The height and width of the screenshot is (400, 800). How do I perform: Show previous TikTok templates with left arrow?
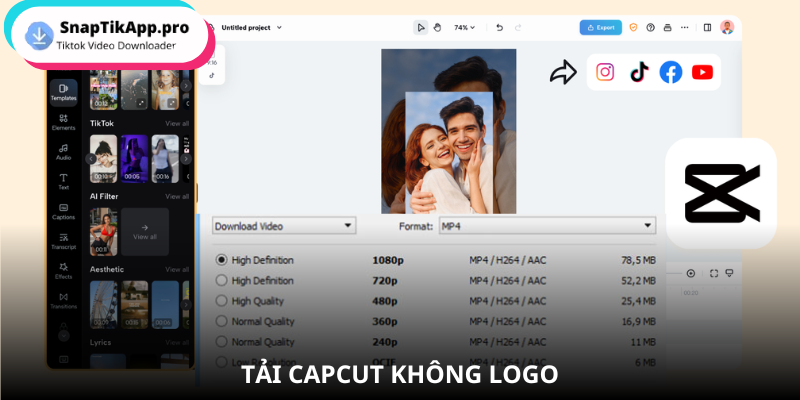(91, 159)
